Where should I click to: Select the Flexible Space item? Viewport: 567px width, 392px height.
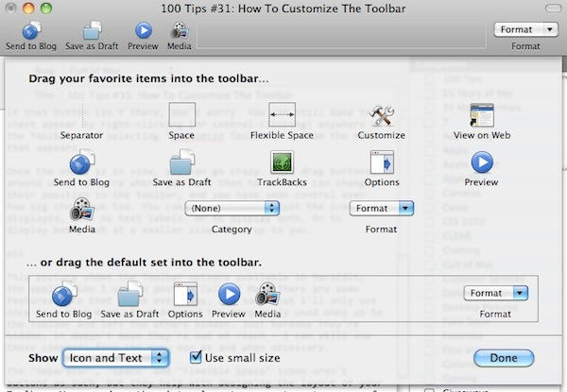pyautogui.click(x=281, y=116)
